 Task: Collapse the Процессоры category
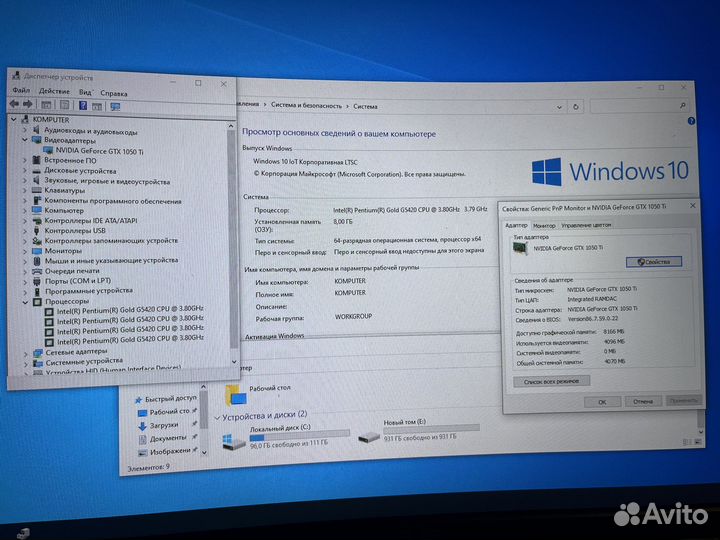tap(26, 302)
